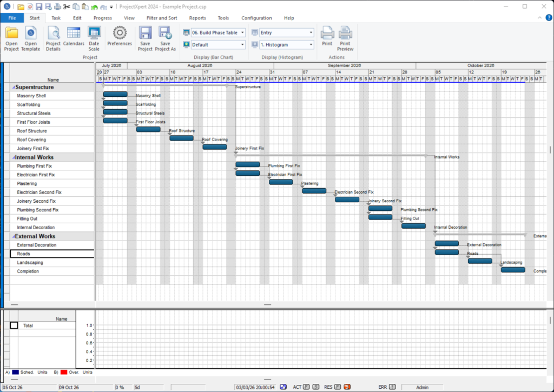Open Preferences gear icon
Image resolution: width=554 pixels, height=392 pixels.
point(120,33)
